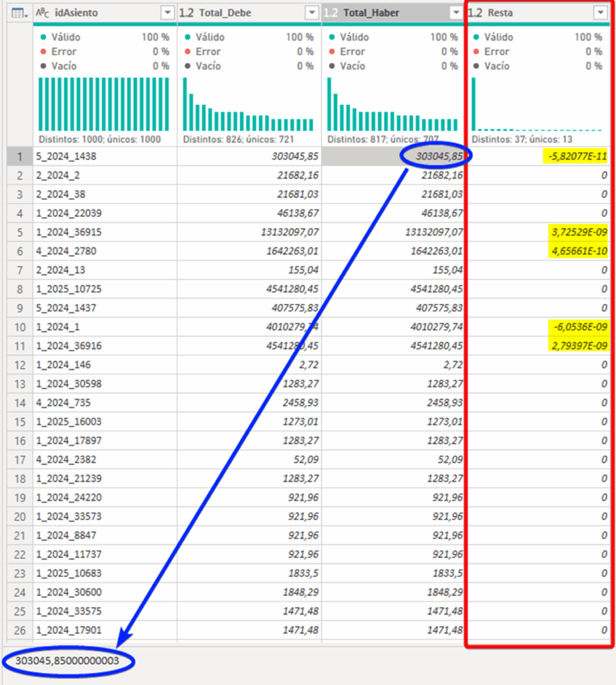
Task: Open the Total_Debe column filter dropdown
Action: 312,13
